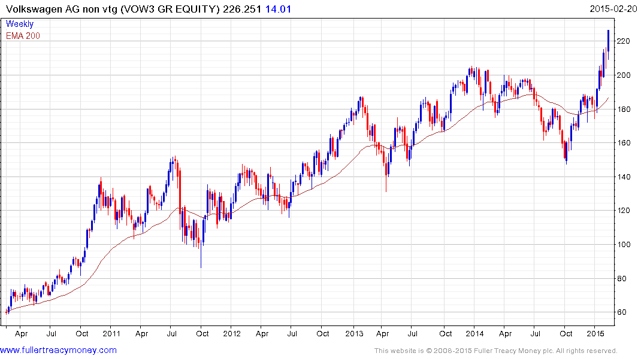644x359 pixels.
Task: Click the '2012' x-axis label
Action: click(x=232, y=333)
